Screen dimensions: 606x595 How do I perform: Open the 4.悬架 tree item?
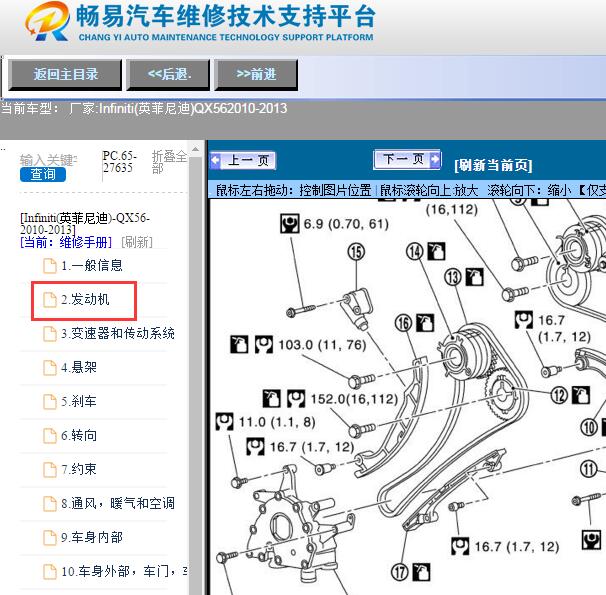79,367
